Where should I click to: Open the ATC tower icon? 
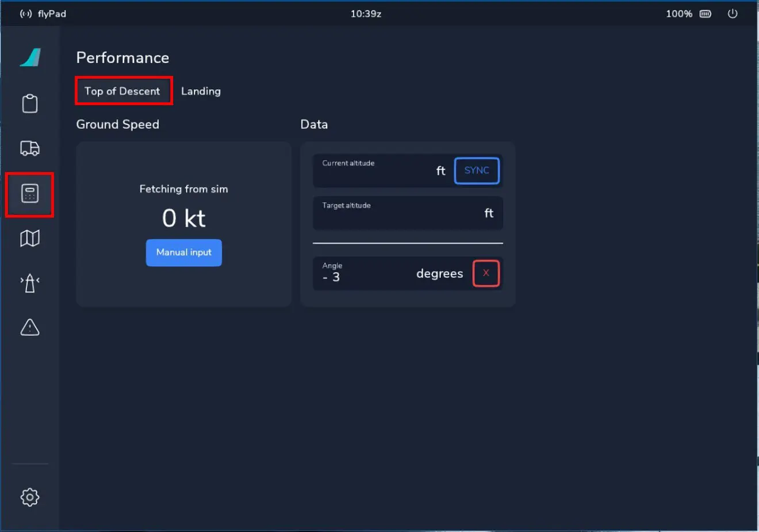[x=30, y=283]
